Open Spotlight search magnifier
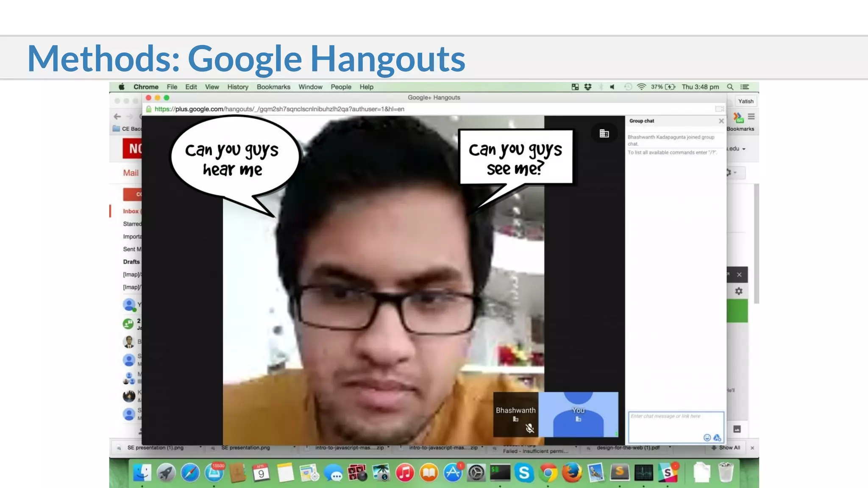Viewport: 868px width, 488px height. [x=730, y=87]
